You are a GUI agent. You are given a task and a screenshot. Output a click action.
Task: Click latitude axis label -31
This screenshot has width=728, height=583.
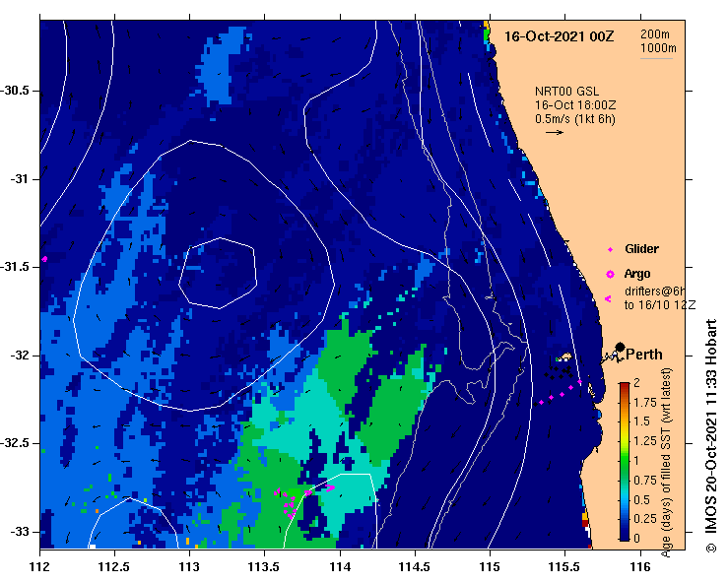[20, 178]
